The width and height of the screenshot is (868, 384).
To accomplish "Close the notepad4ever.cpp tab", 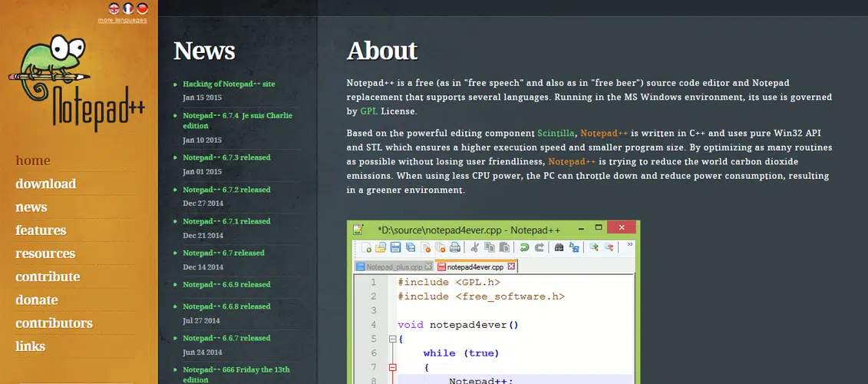I will pyautogui.click(x=512, y=266).
